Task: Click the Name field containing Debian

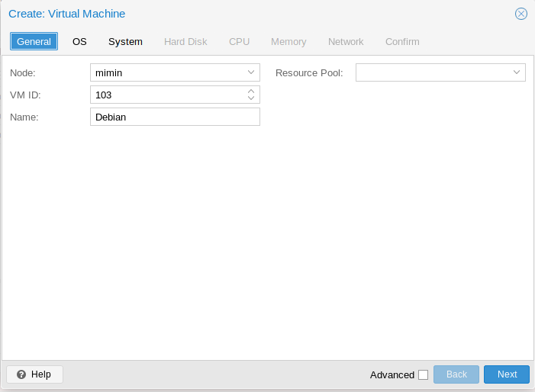Action: [x=175, y=117]
